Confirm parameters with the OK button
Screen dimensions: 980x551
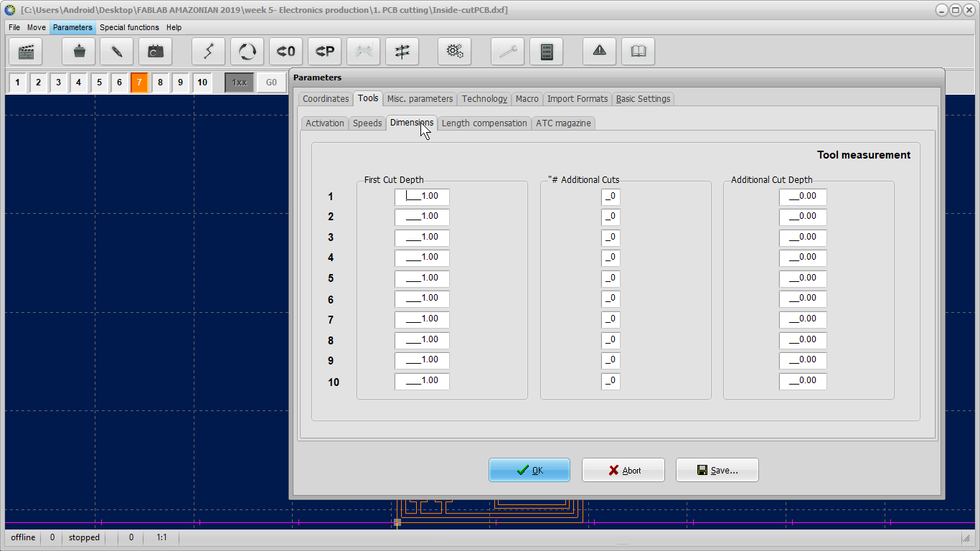529,470
